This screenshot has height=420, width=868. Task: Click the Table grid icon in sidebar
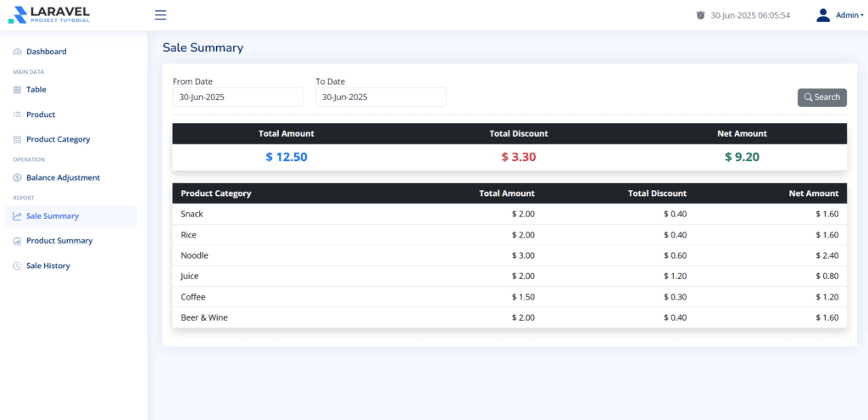[17, 90]
